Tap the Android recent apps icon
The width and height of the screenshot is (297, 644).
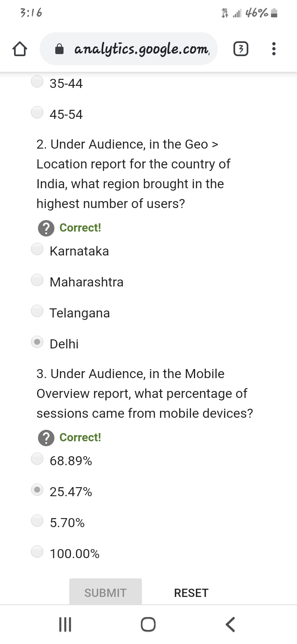65,624
